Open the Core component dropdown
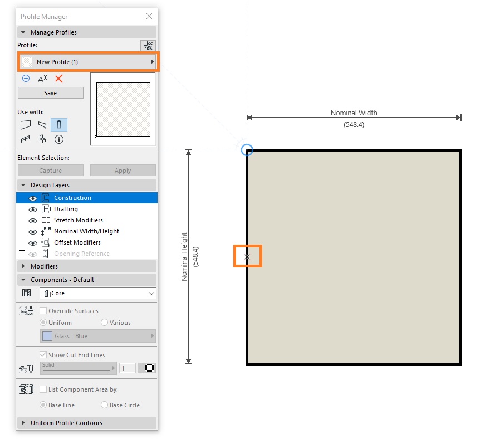 pyautogui.click(x=98, y=293)
